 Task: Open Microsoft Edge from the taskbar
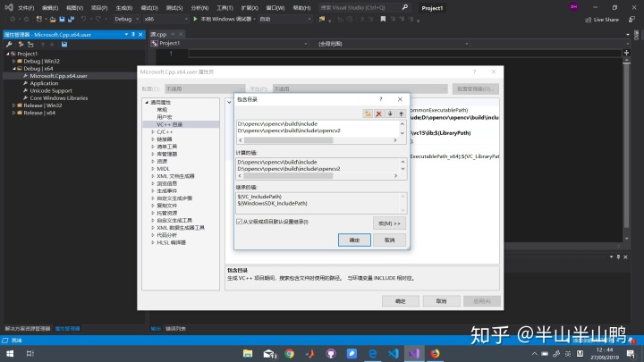coord(372,353)
